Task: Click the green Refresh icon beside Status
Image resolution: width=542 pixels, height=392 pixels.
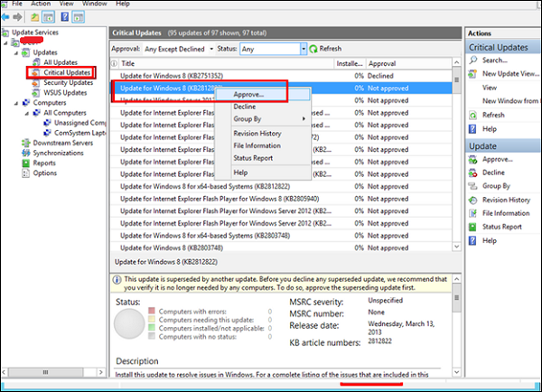Action: tap(313, 48)
